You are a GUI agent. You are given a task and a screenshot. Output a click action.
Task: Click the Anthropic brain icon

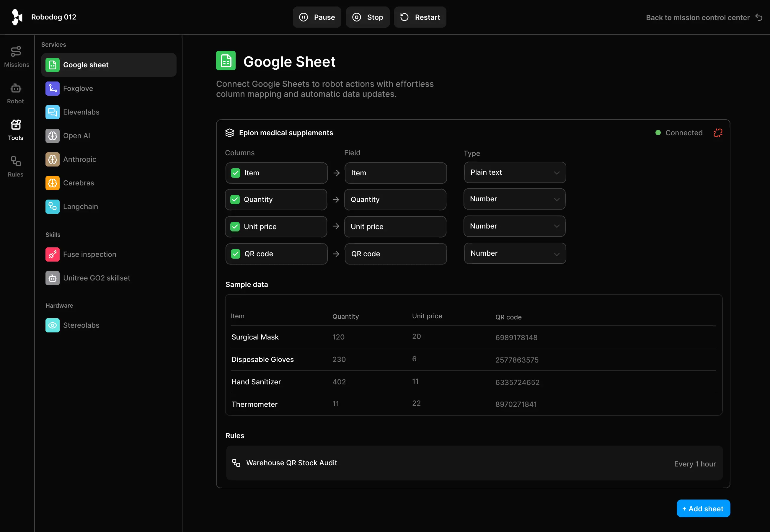click(x=52, y=159)
